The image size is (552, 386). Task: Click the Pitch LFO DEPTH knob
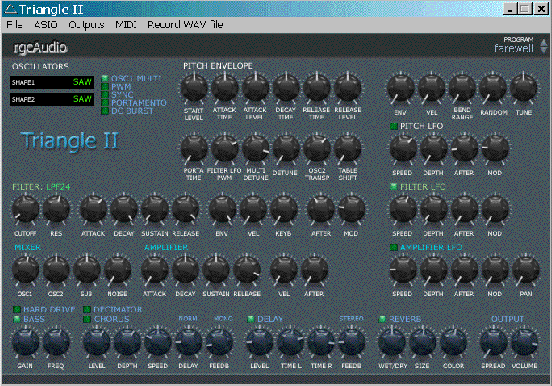click(x=434, y=149)
